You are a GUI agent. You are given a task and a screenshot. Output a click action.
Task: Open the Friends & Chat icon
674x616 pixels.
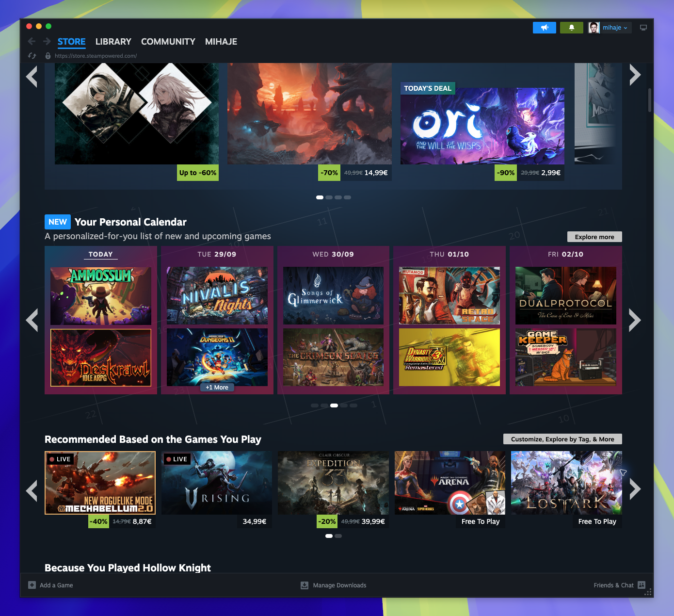[x=642, y=585]
